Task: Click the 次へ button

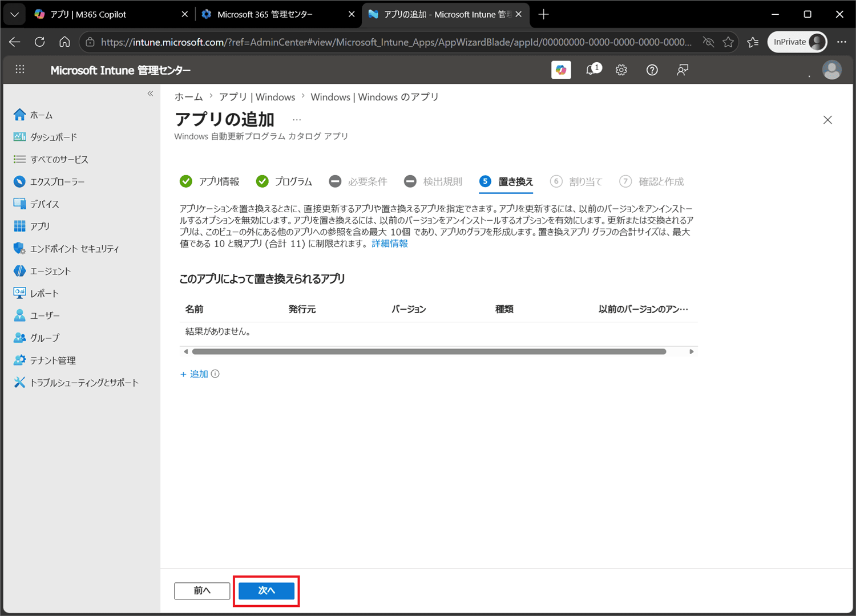Action: point(267,590)
